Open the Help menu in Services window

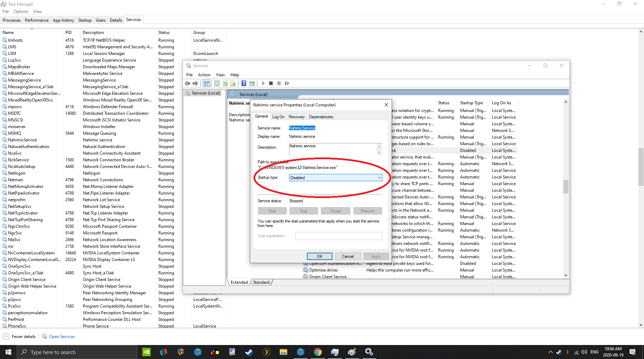[235, 75]
